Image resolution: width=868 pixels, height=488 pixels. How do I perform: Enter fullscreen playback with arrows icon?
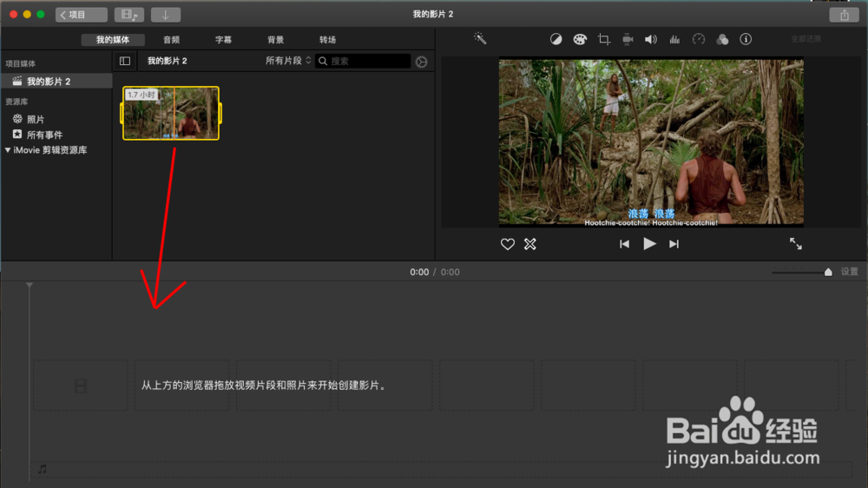[795, 244]
